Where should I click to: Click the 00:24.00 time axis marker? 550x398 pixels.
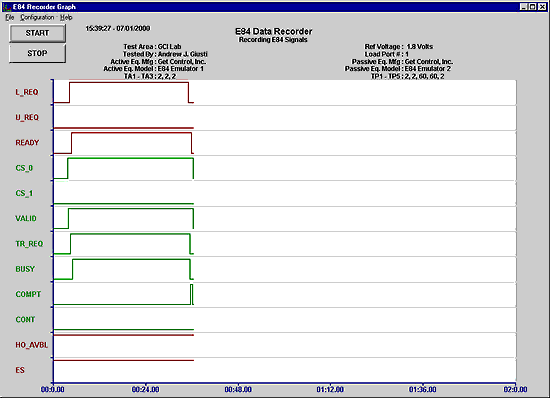[x=145, y=390]
